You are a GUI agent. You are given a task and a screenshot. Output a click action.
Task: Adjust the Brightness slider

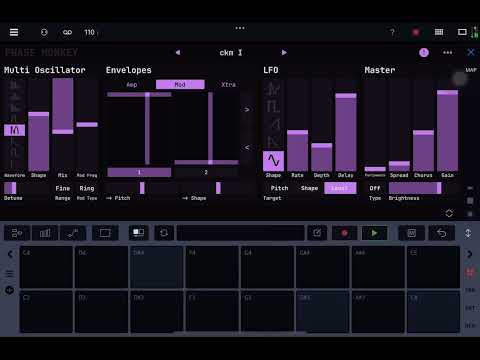[x=415, y=188]
